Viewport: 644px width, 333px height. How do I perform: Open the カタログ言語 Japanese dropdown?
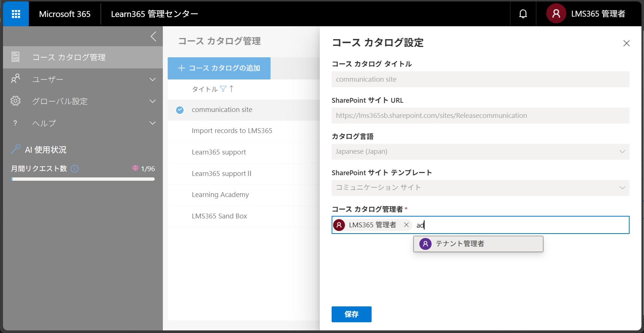(x=480, y=152)
